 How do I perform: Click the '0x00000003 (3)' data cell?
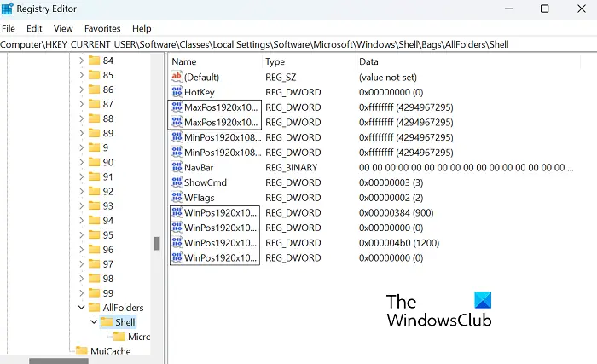391,182
